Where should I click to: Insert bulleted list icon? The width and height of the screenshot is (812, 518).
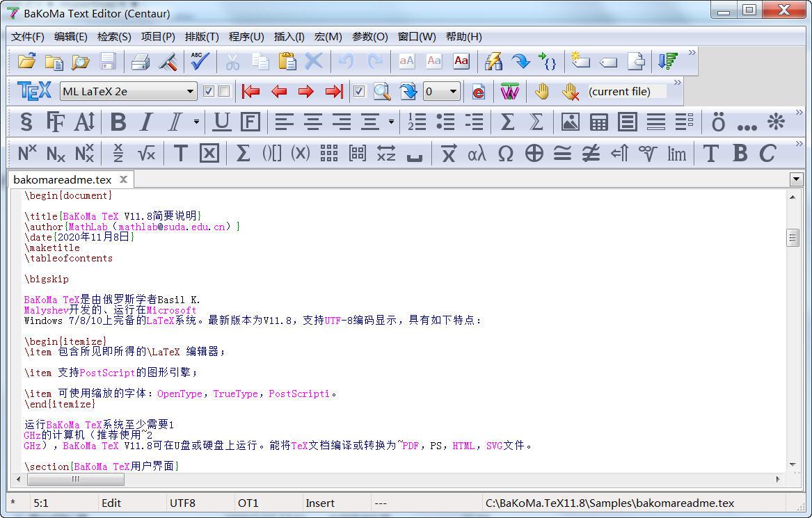click(445, 122)
